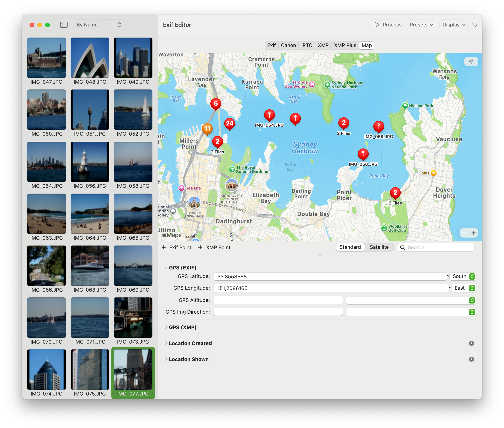Select the IMG_048.JPG thumbnail
Image resolution: width=504 pixels, height=428 pixels.
(90, 58)
